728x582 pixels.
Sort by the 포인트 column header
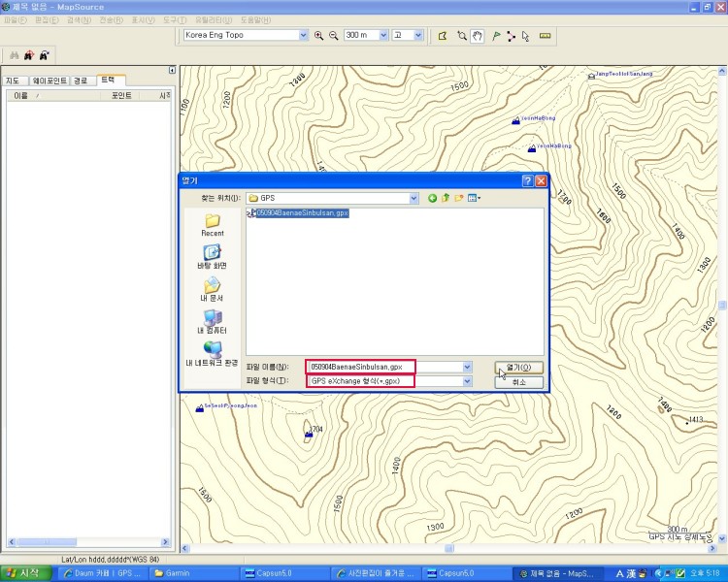[x=121, y=96]
